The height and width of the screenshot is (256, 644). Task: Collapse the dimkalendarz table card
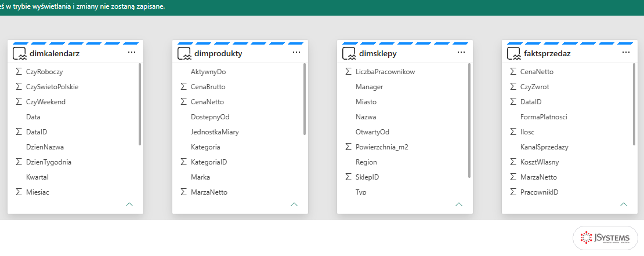[x=129, y=204]
